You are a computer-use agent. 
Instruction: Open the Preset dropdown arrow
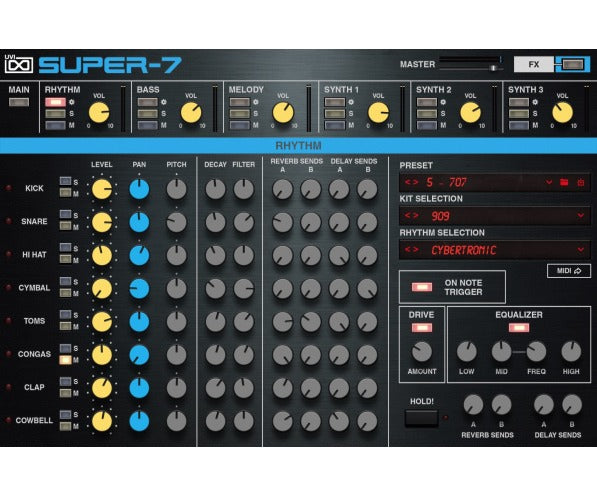coord(549,182)
